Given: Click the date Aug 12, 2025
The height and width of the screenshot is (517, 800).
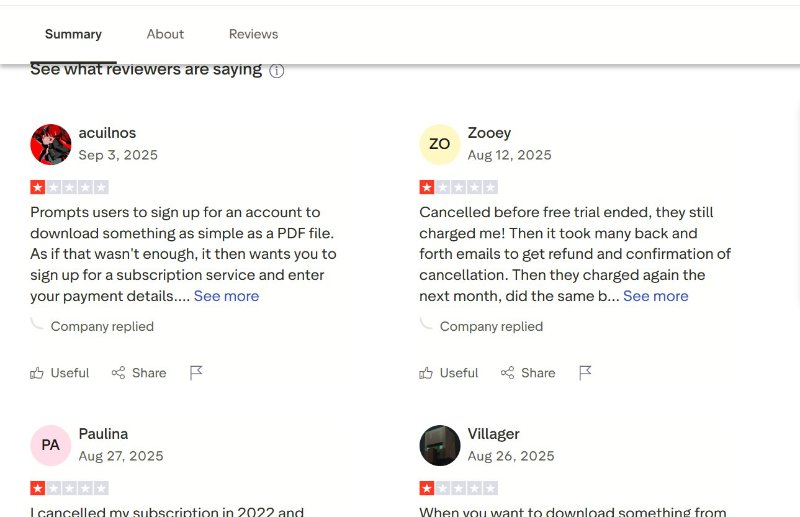Looking at the screenshot, I should [x=510, y=155].
